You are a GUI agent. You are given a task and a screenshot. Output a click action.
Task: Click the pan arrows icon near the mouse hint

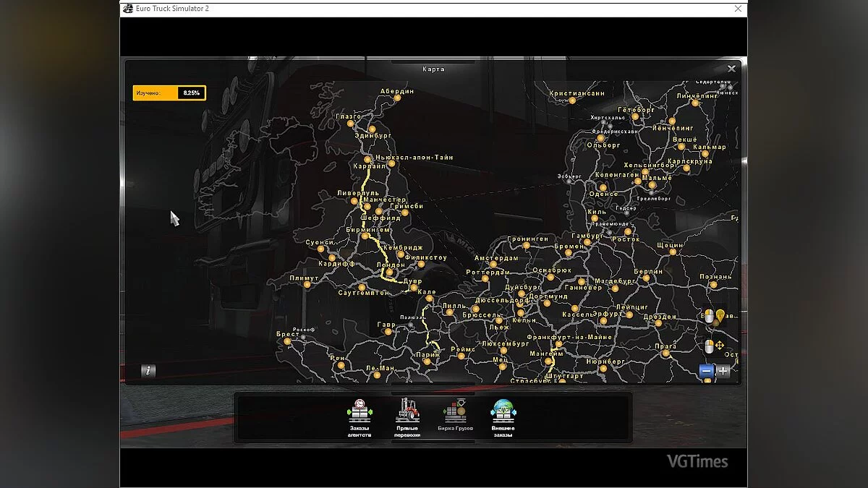point(719,345)
